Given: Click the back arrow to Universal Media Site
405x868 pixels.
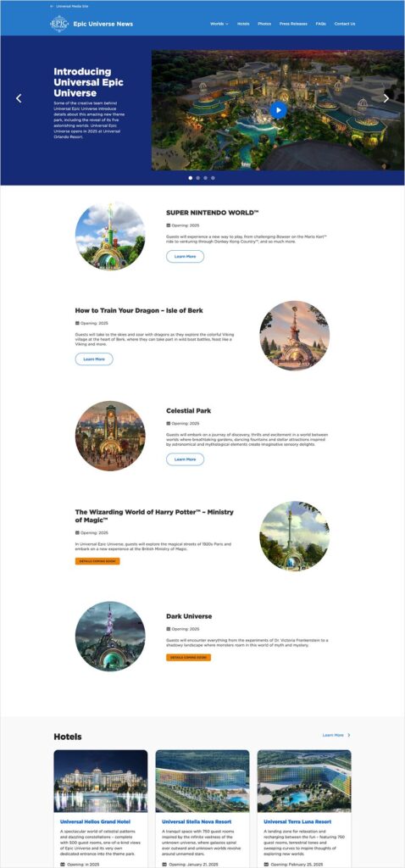Looking at the screenshot, I should 52,6.
